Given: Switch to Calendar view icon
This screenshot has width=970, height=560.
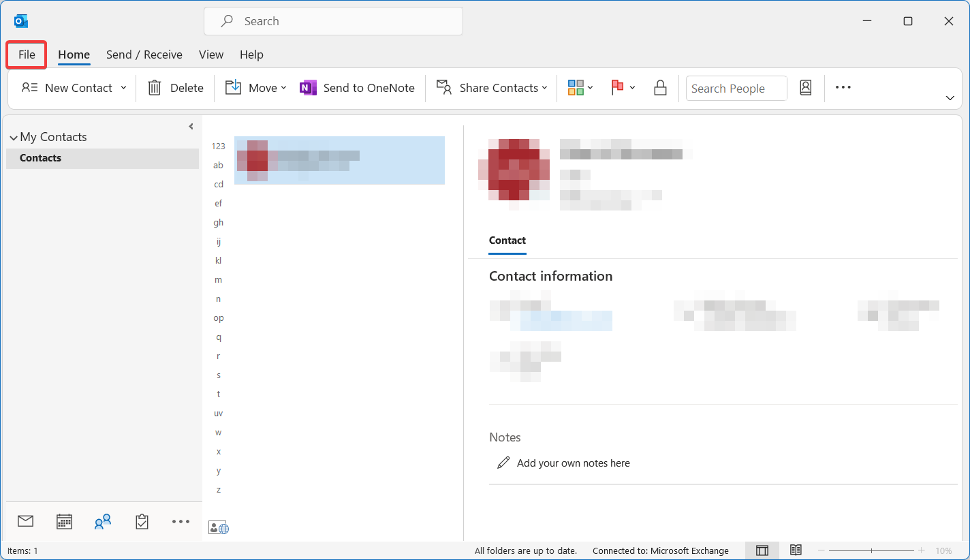Looking at the screenshot, I should pyautogui.click(x=64, y=521).
